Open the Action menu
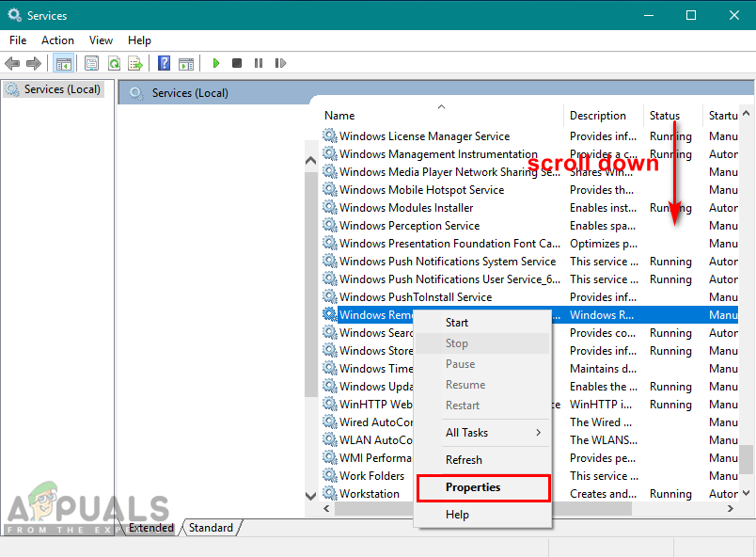This screenshot has height=557, width=756. pos(57,40)
